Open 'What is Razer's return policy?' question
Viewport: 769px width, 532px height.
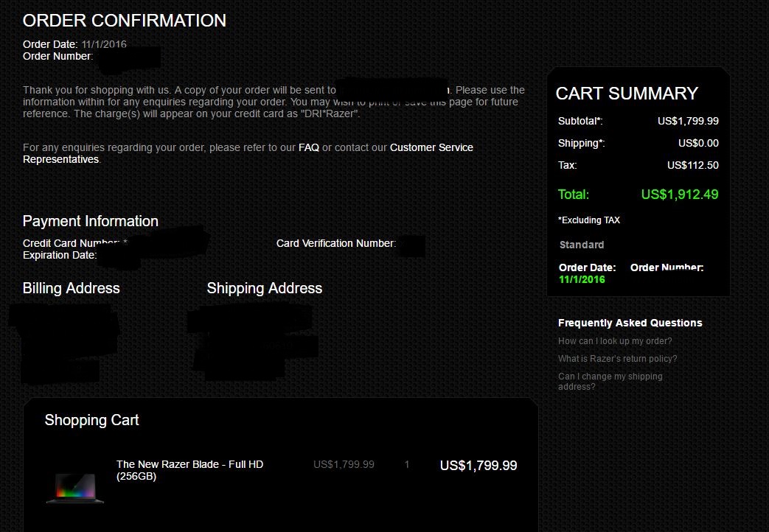tap(617, 358)
